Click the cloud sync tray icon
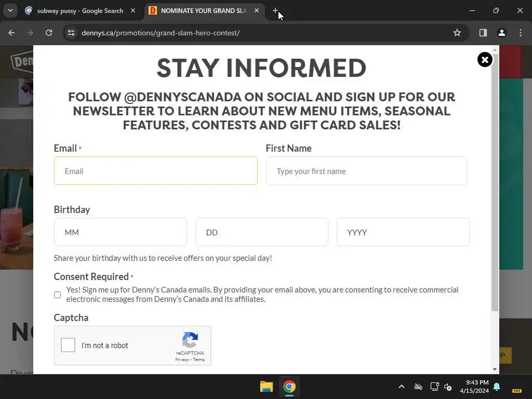 [418, 387]
